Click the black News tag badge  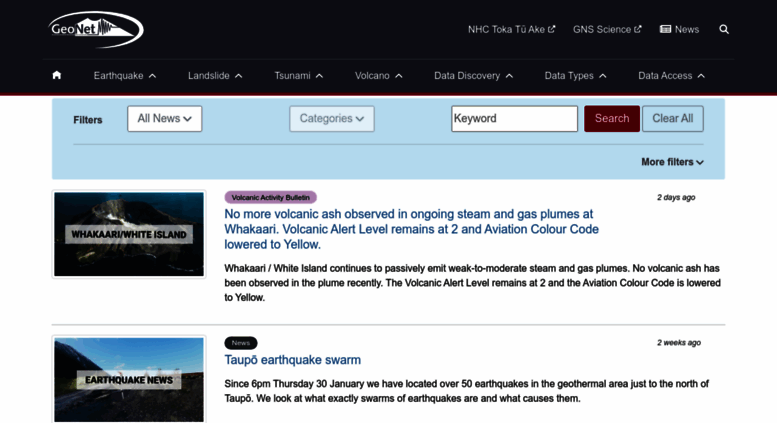(241, 343)
